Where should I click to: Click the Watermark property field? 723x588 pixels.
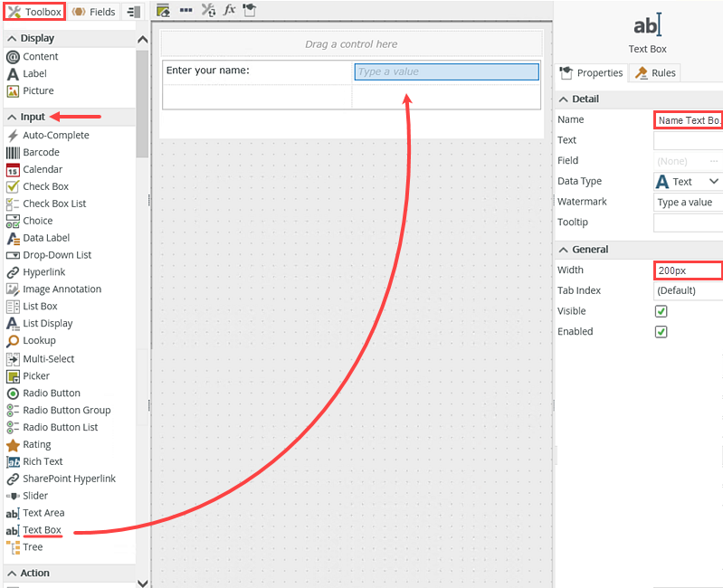pyautogui.click(x=688, y=203)
